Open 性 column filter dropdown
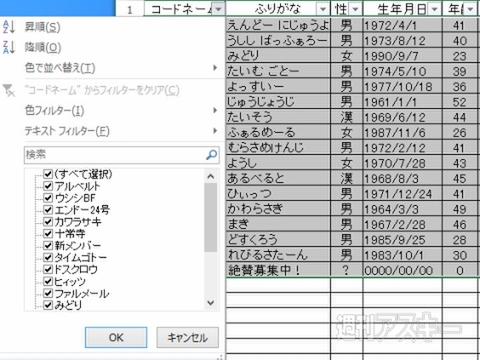480x360 pixels. click(355, 9)
